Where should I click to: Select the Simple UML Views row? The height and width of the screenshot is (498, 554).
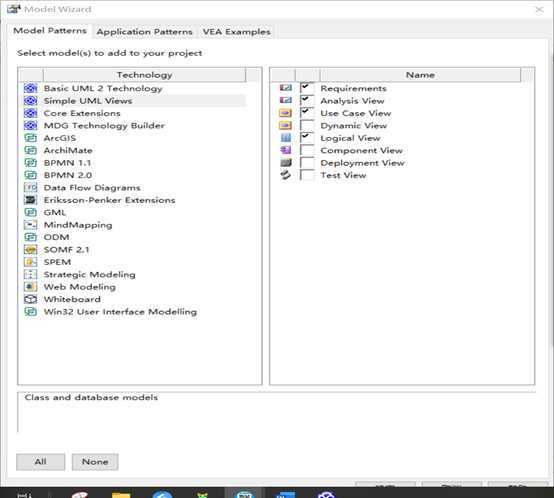(x=133, y=101)
